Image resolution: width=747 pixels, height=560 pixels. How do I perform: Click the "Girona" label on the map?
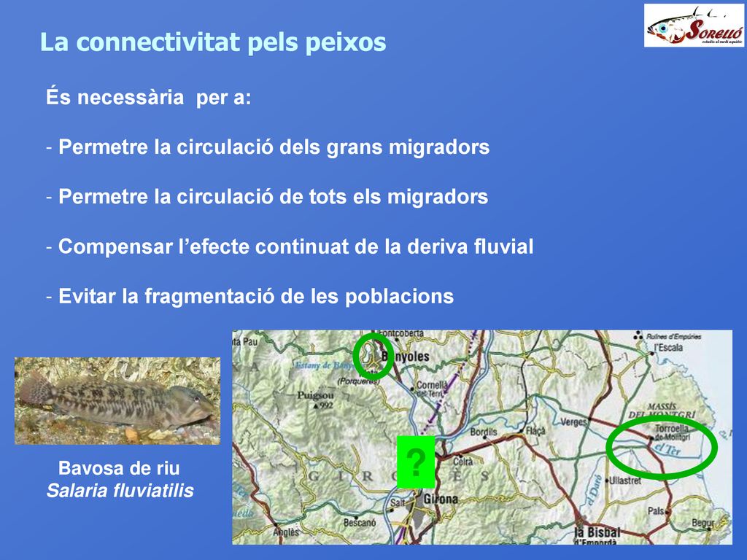pyautogui.click(x=440, y=499)
